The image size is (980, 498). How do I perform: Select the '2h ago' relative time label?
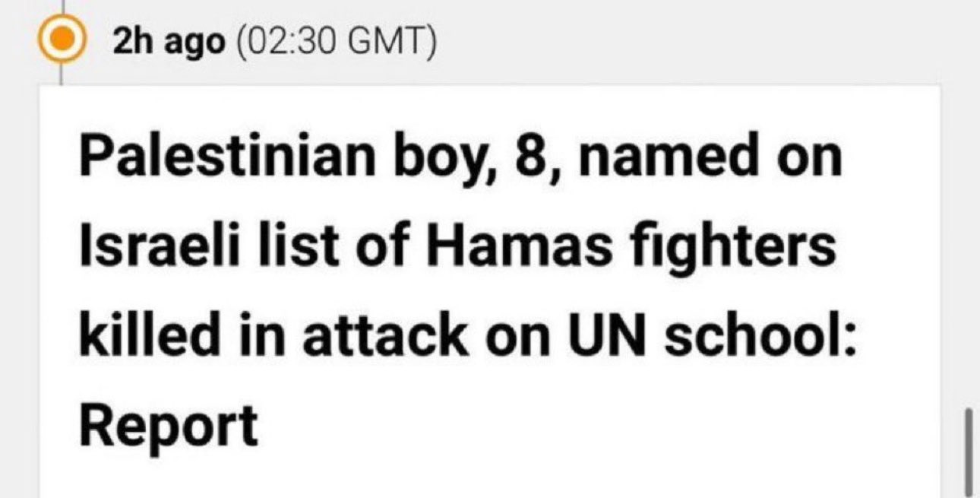[168, 42]
